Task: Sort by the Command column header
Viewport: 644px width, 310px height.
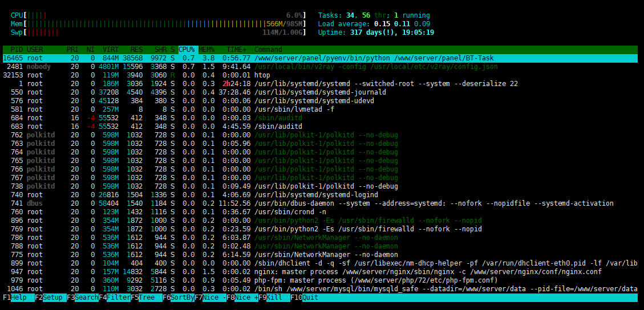Action: (268, 50)
